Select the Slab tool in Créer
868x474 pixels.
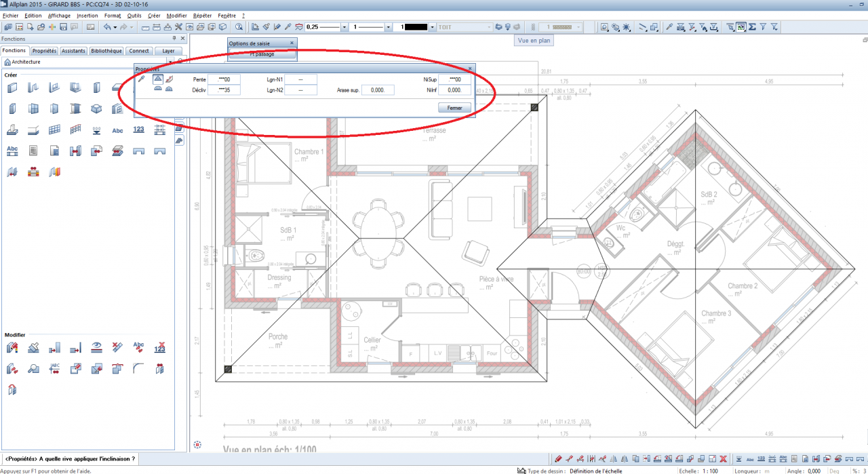pos(117,87)
